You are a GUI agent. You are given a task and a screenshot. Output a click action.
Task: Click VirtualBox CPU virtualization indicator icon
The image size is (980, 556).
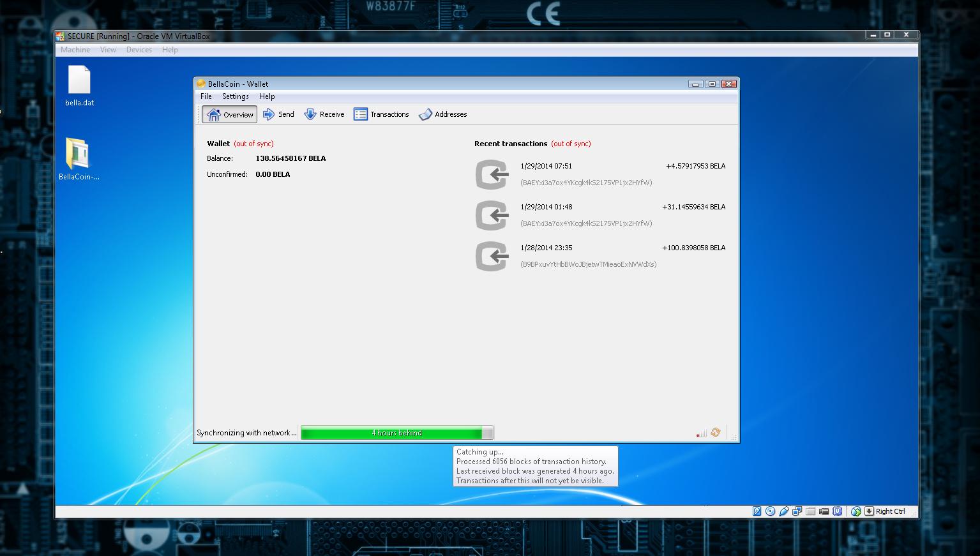point(837,511)
